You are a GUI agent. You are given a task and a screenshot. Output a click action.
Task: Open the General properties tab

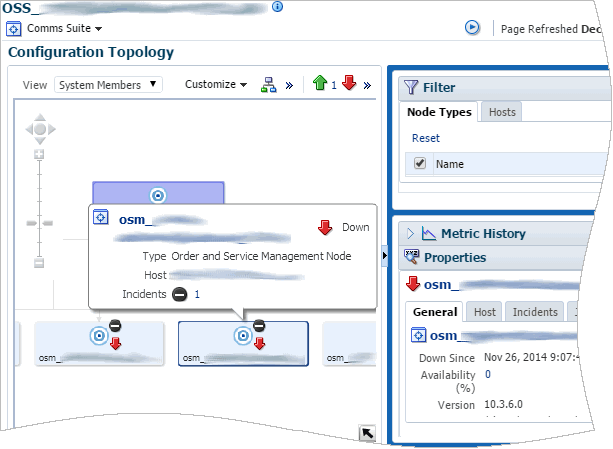point(435,312)
